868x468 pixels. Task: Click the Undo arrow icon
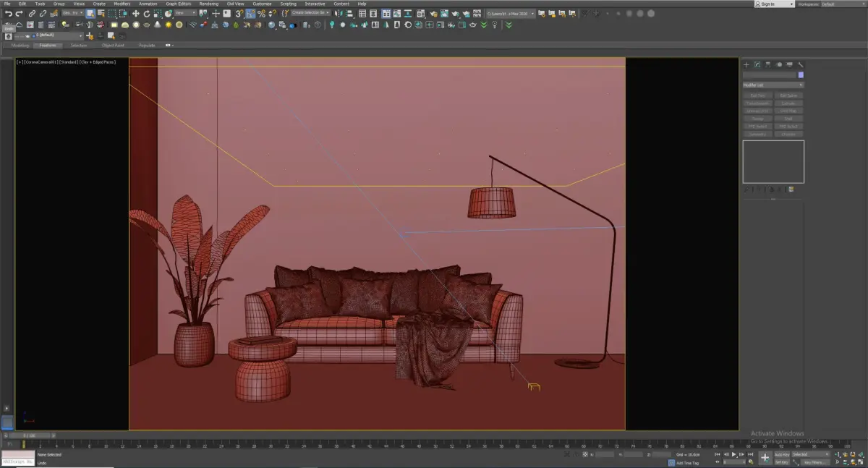pos(8,13)
